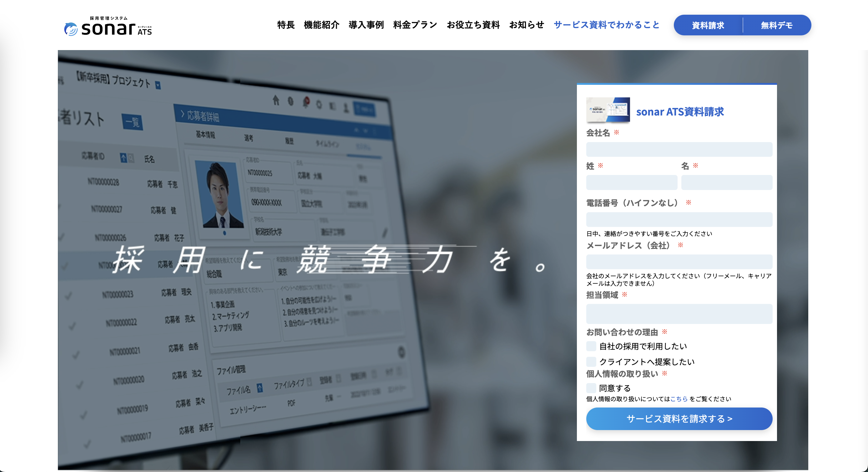Click the sonar ATS brochure thumbnail
Viewport: 868px width, 472px height.
click(x=608, y=110)
